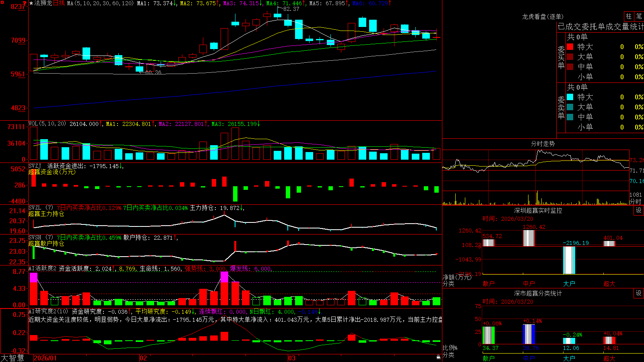
Task: Click 大户 label under 实时监控 chart
Action: [569, 284]
